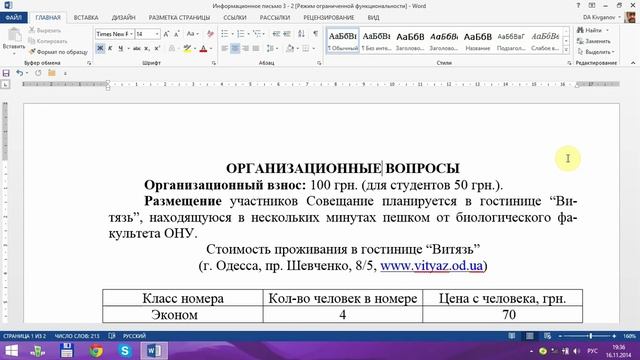This screenshot has height=360, width=640.
Task: Expand the styles gallery with the More arrow
Action: (566, 50)
